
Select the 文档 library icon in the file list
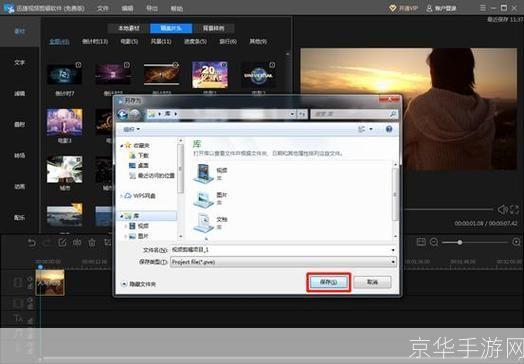204,223
